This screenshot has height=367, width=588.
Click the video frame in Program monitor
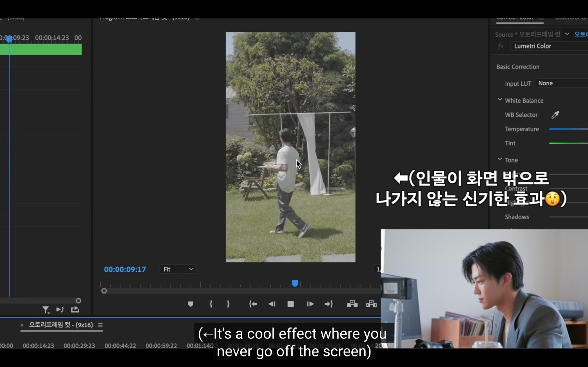pyautogui.click(x=290, y=147)
